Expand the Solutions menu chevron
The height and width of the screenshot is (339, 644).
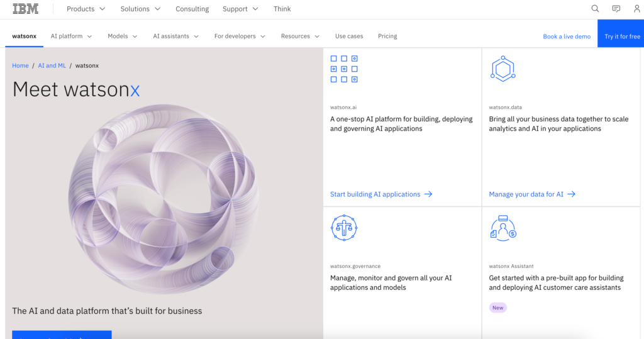click(157, 9)
